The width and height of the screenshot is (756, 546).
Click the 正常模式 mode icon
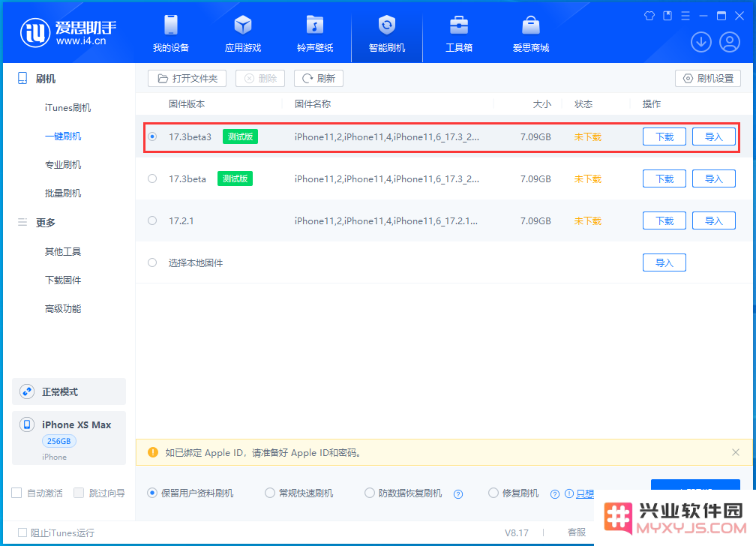[27, 391]
